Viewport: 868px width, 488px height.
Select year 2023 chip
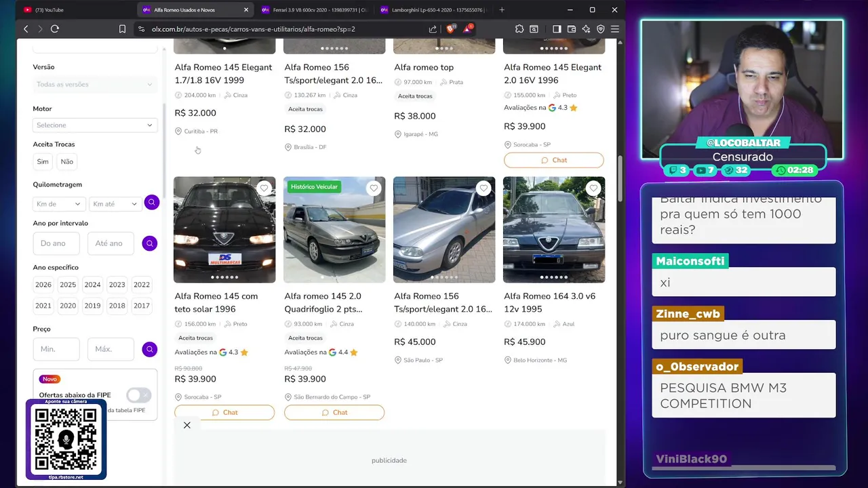(117, 285)
